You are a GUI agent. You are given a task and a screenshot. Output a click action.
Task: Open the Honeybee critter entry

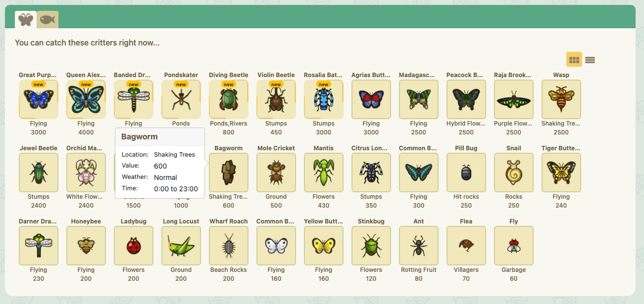click(x=86, y=245)
